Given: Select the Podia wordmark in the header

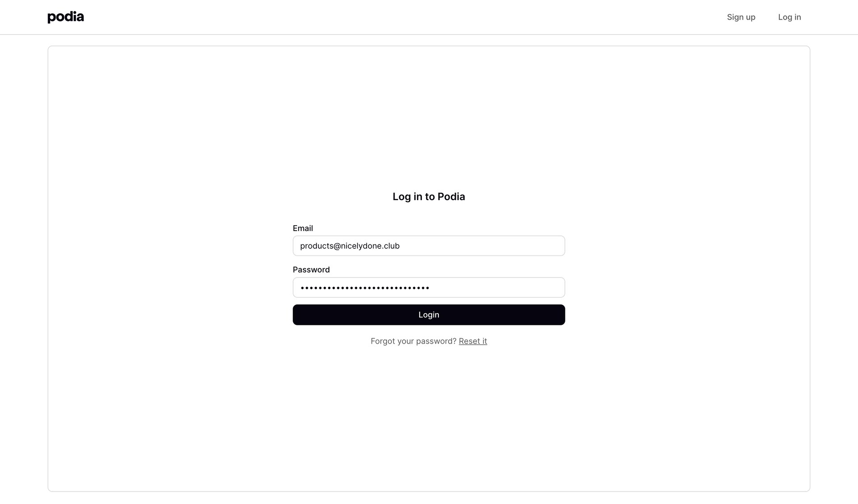Looking at the screenshot, I should [x=65, y=17].
